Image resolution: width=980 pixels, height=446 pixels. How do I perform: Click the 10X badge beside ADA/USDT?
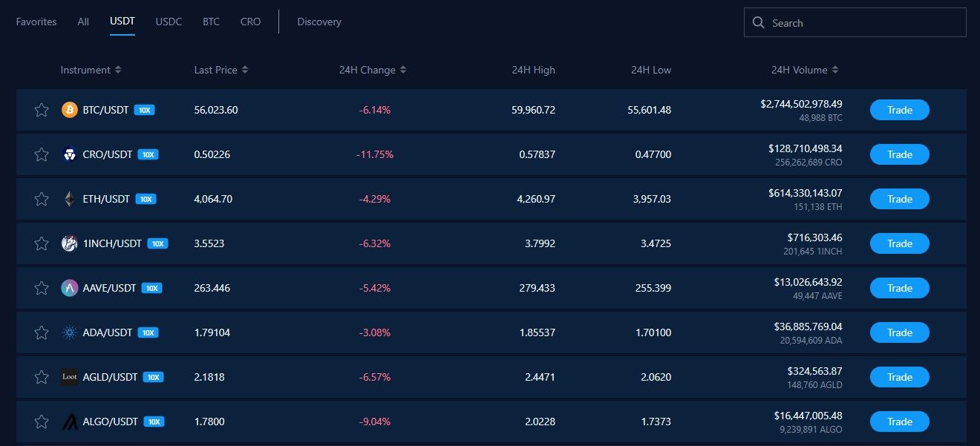148,332
